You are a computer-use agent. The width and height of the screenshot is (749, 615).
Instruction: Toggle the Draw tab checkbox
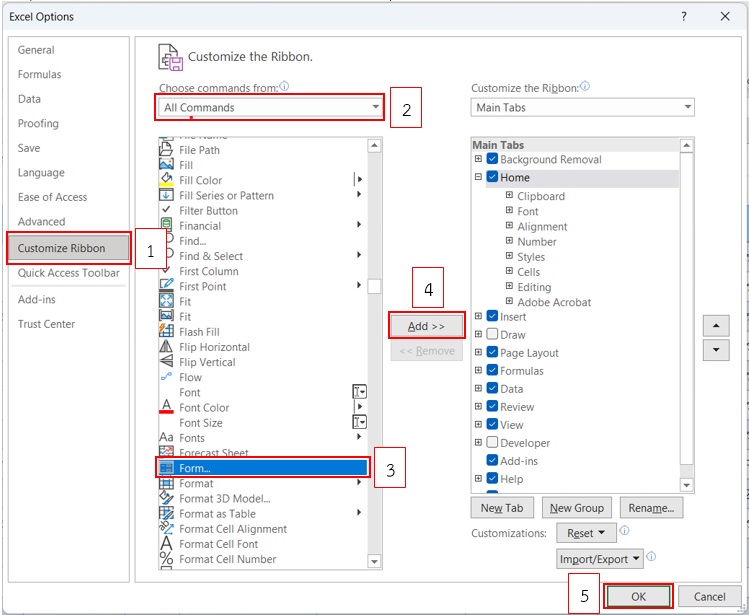point(492,335)
